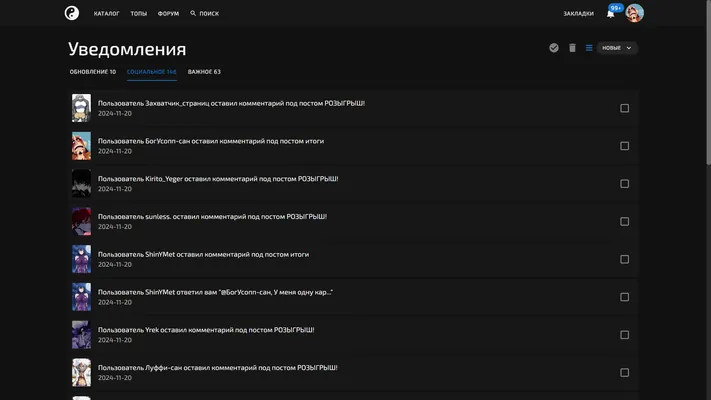The height and width of the screenshot is (400, 711).
Task: Open ShinYMet reply notification text
Action: (x=215, y=292)
